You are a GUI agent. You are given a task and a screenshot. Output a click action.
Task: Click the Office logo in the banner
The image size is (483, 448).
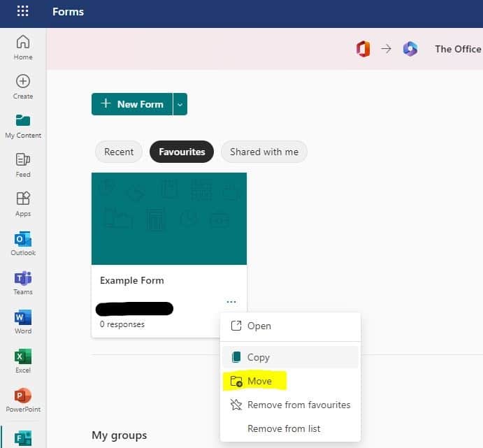point(363,49)
